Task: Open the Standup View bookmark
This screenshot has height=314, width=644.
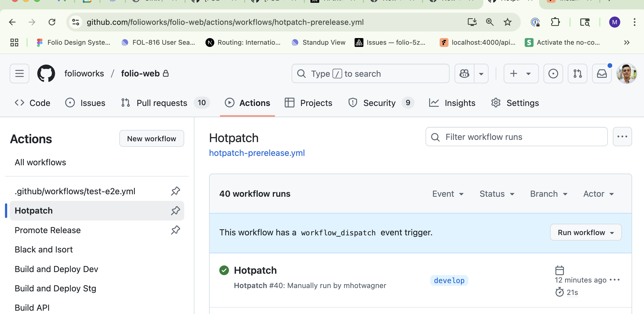Action: (318, 42)
